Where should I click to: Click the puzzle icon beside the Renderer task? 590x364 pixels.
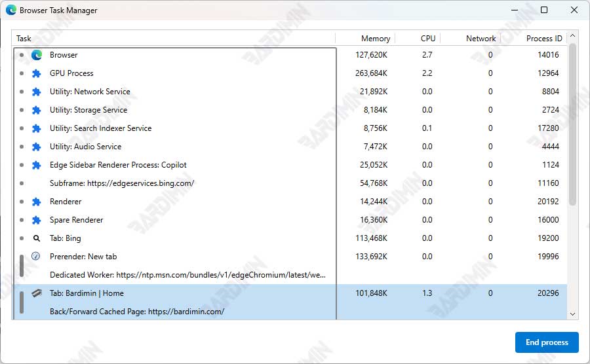tap(37, 202)
